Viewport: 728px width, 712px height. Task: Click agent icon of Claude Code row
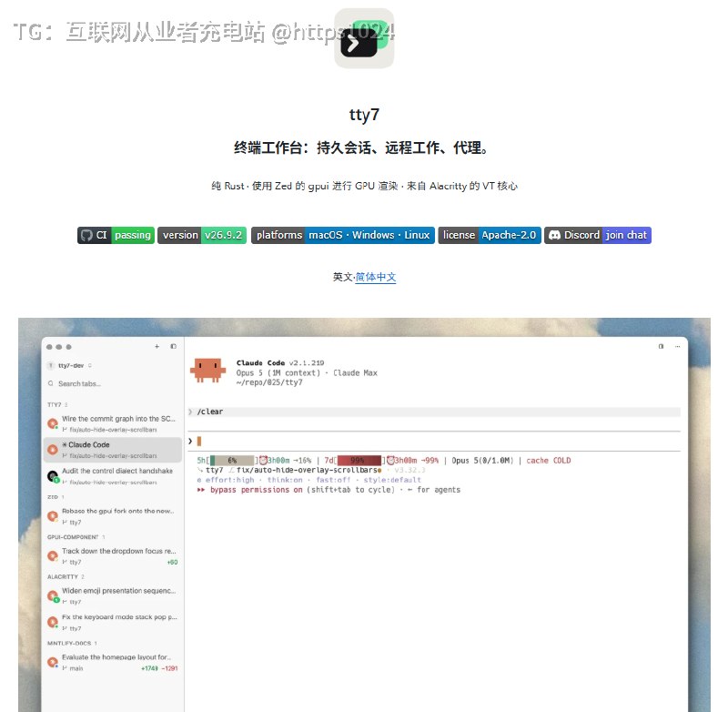point(53,450)
